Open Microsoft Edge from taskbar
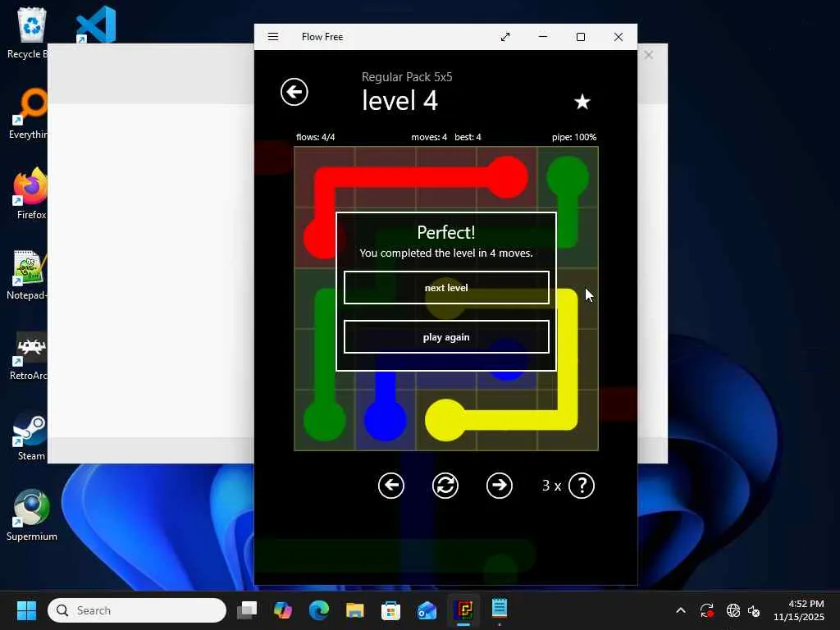This screenshot has height=630, width=840. pyautogui.click(x=319, y=610)
